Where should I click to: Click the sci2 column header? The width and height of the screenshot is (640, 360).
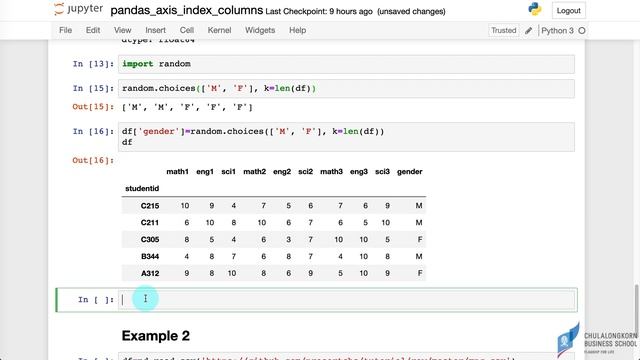point(305,172)
